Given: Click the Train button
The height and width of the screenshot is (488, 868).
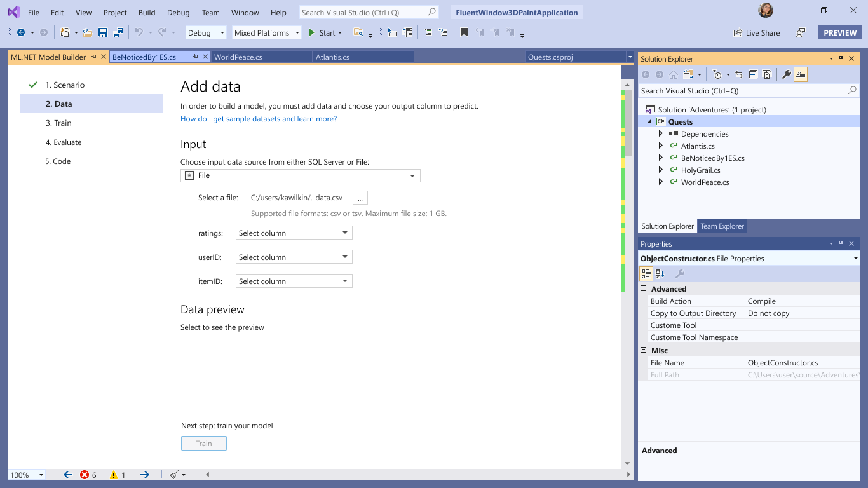Looking at the screenshot, I should [x=204, y=444].
